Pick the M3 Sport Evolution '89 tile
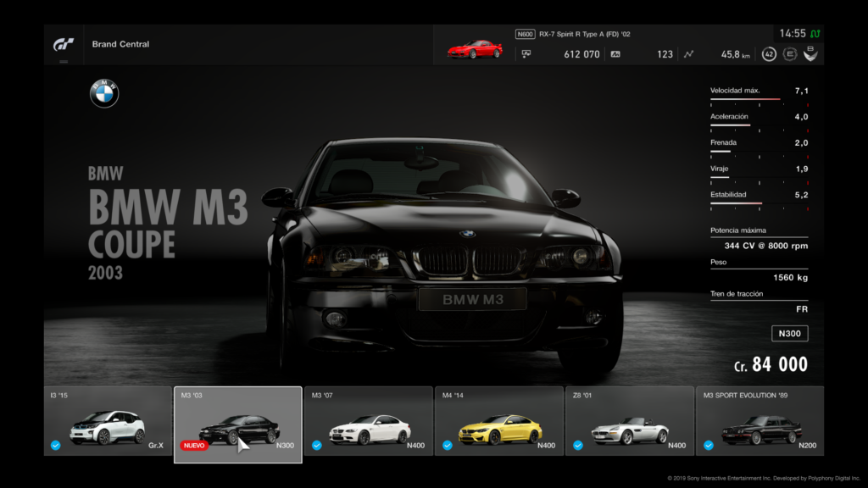 [759, 425]
